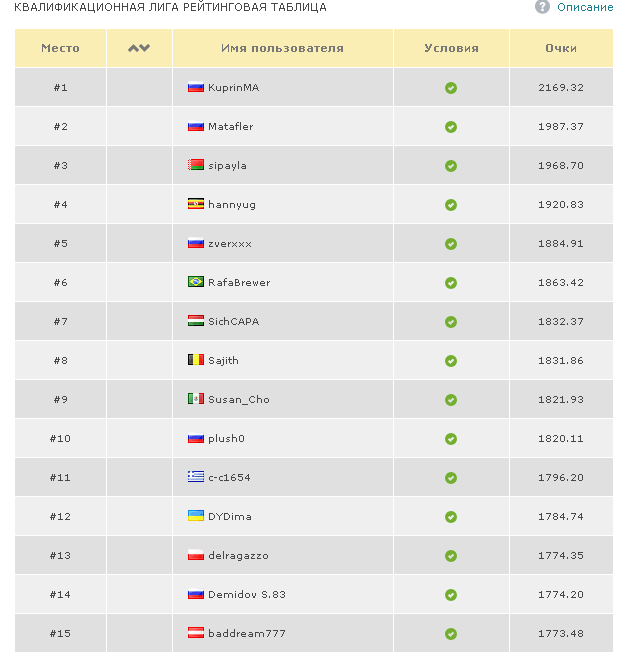Sort by the up-down arrows column

[139, 48]
